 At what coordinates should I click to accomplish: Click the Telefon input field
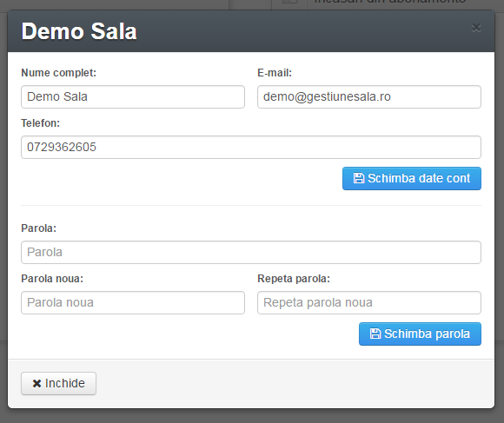point(251,147)
